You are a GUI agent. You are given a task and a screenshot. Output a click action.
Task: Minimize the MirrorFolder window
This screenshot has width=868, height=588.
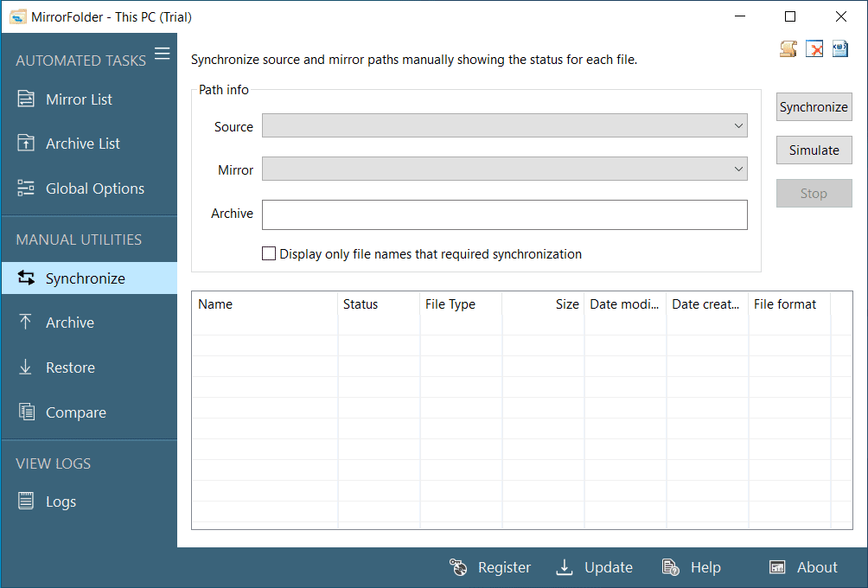[x=740, y=16]
